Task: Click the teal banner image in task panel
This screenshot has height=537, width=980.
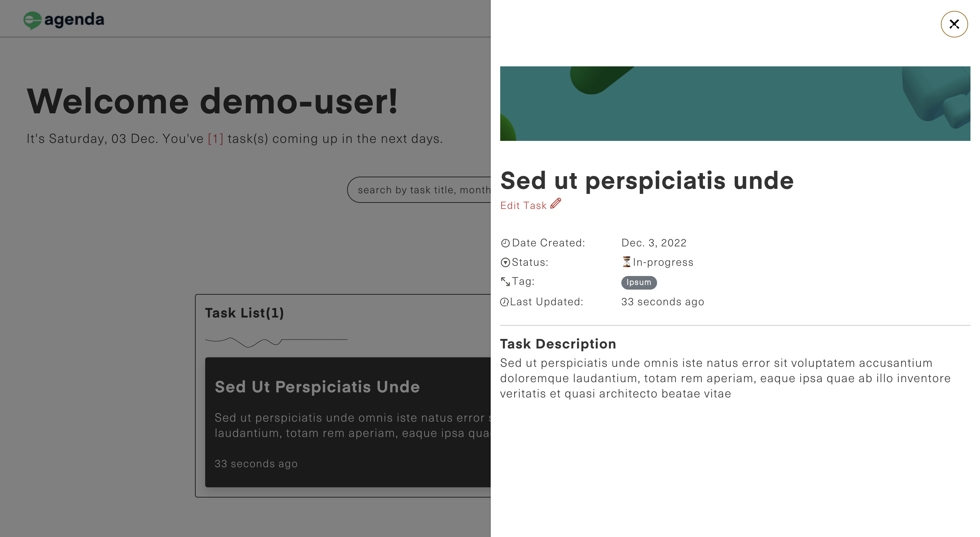Action: [x=735, y=103]
